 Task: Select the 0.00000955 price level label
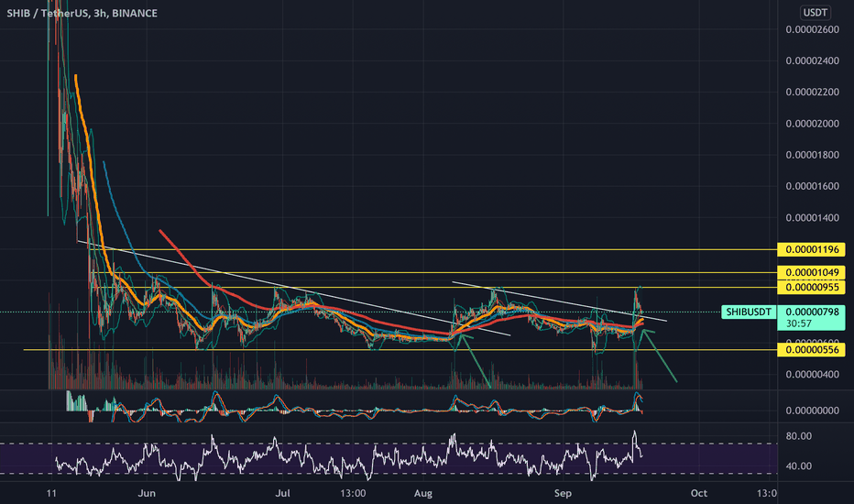(812, 287)
